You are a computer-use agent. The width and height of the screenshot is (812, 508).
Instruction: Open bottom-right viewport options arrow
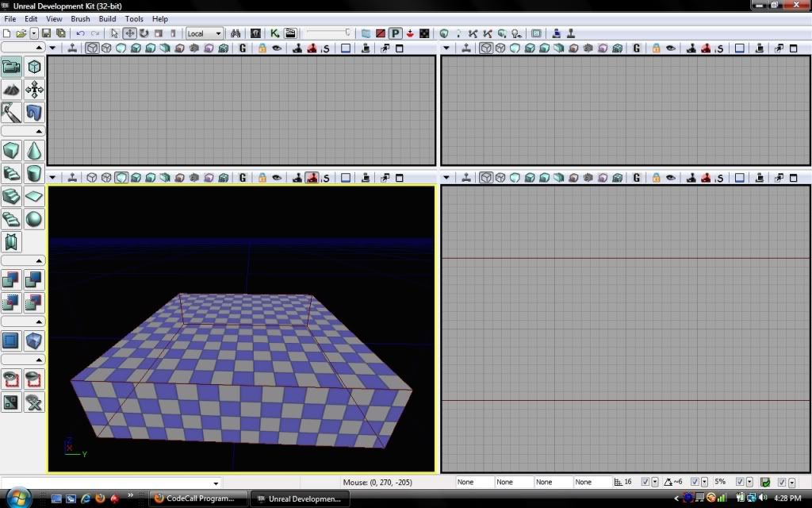tap(446, 178)
